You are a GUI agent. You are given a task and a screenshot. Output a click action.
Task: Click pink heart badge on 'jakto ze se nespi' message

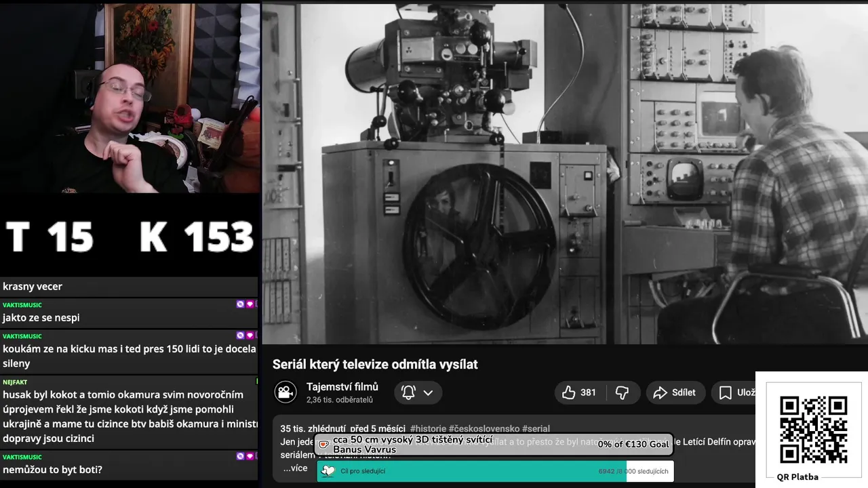(x=250, y=304)
